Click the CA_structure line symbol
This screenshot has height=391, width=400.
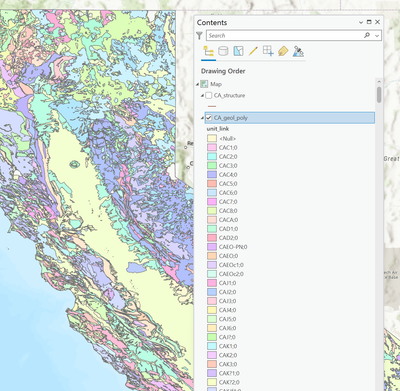click(x=212, y=106)
